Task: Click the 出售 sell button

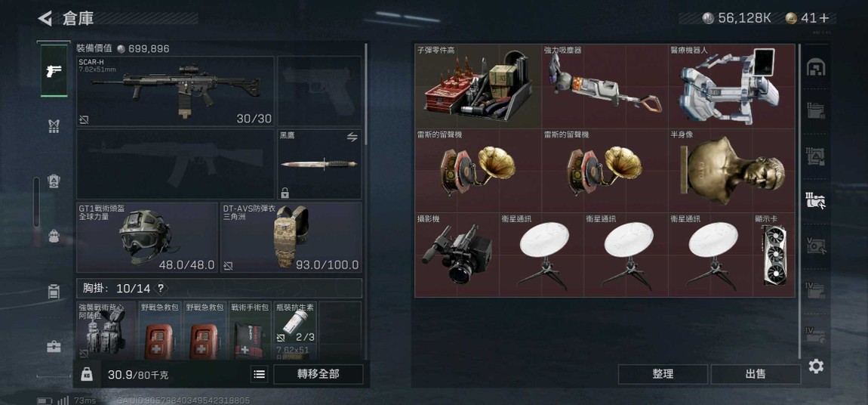Action: click(x=756, y=374)
